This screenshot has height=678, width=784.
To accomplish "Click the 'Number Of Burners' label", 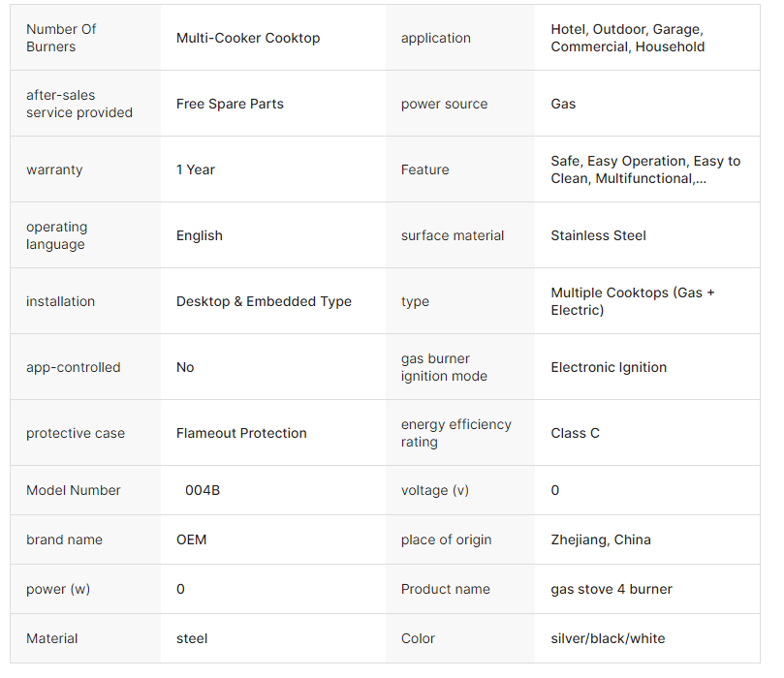I will 61,38.
